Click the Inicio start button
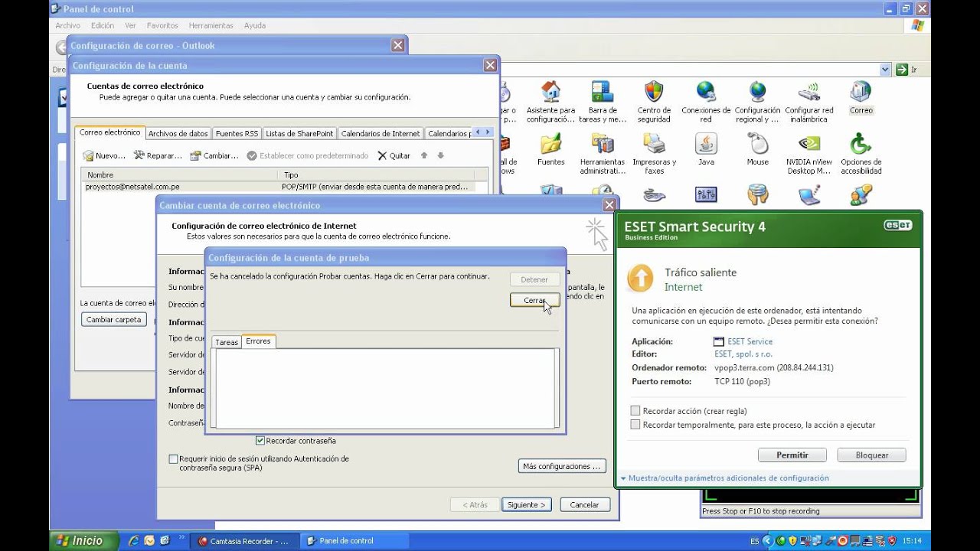Screen dimensions: 980x551 (84, 540)
